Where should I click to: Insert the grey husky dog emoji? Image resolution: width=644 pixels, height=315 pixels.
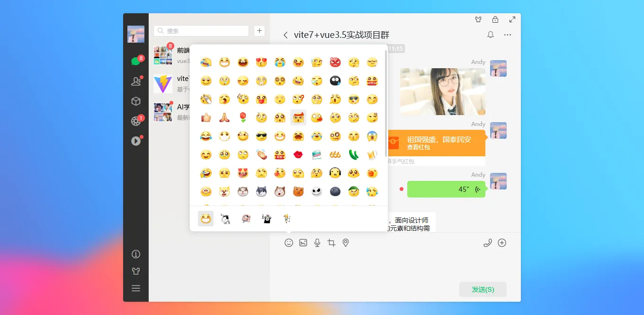coord(261,191)
